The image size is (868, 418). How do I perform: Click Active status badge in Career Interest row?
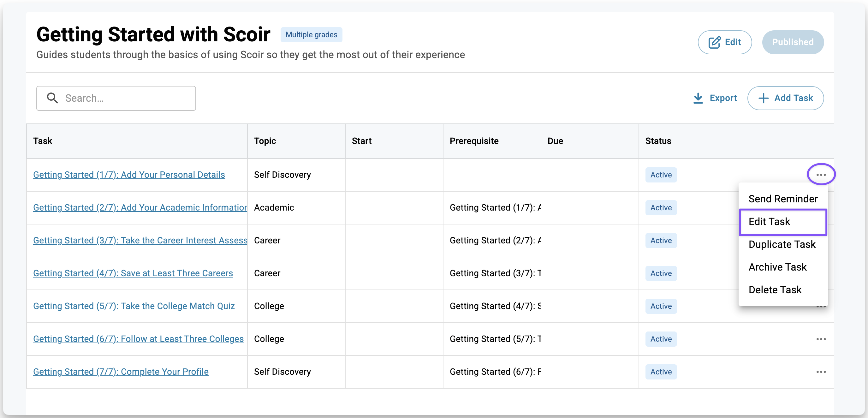661,240
